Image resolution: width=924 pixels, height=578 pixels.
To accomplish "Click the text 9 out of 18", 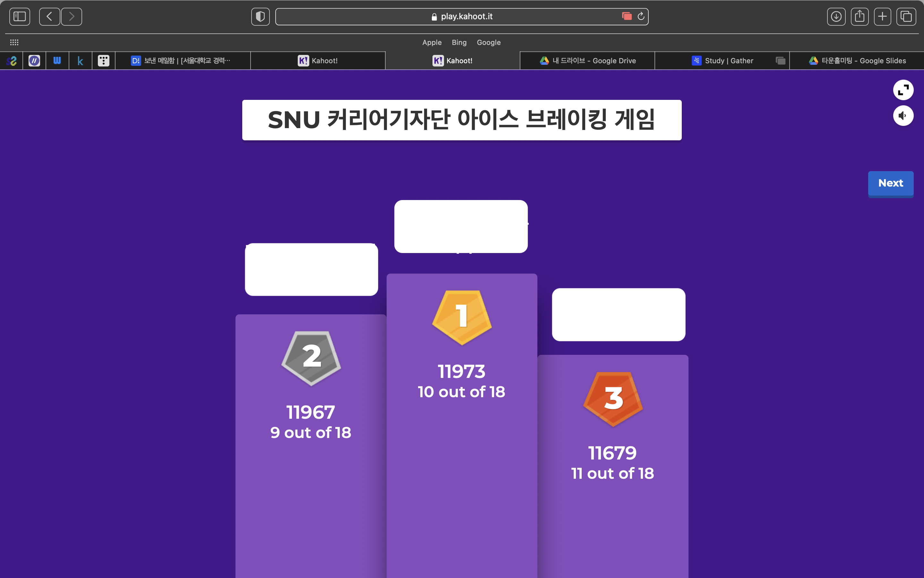I will tap(311, 433).
